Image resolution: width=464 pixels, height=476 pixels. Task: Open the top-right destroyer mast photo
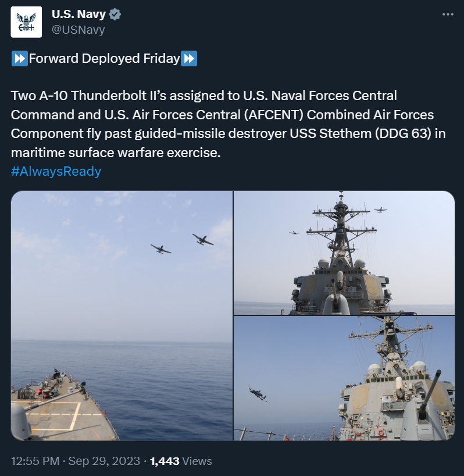(x=344, y=253)
